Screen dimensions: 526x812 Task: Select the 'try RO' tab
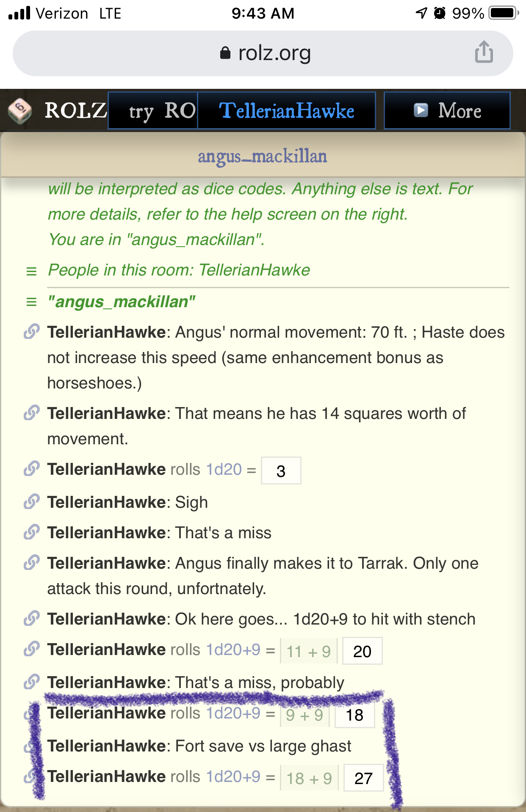click(153, 110)
